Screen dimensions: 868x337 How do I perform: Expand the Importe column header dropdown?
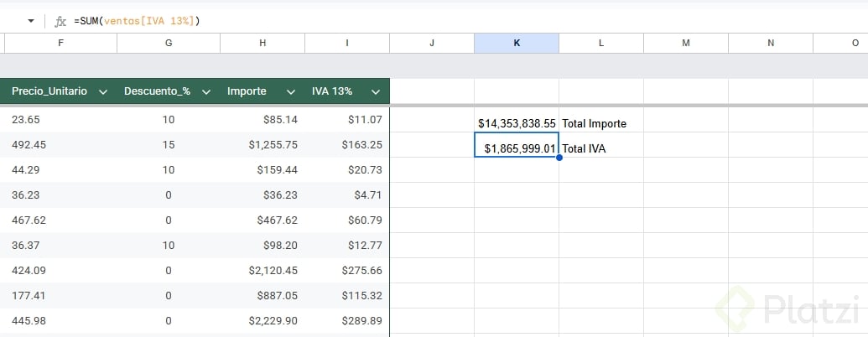290,91
